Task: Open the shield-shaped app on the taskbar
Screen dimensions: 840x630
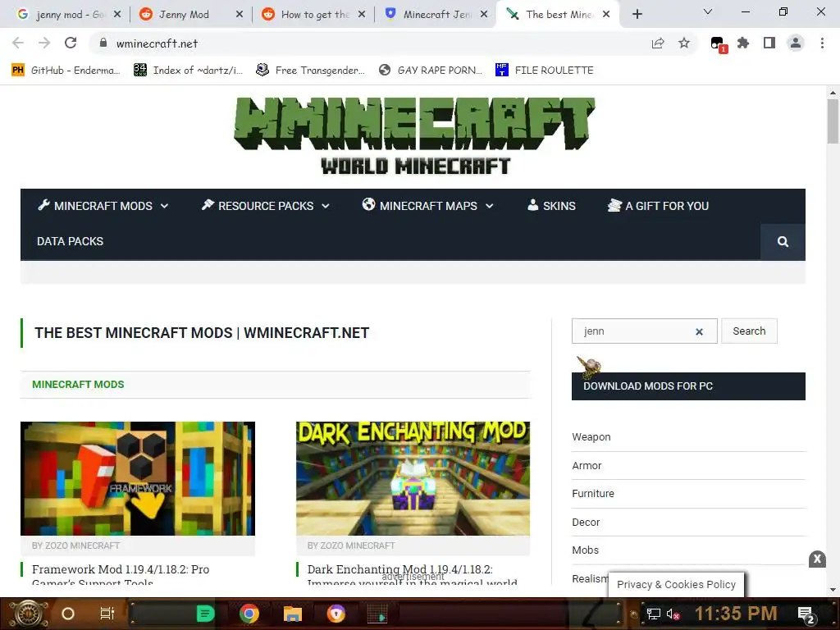Action: point(336,614)
